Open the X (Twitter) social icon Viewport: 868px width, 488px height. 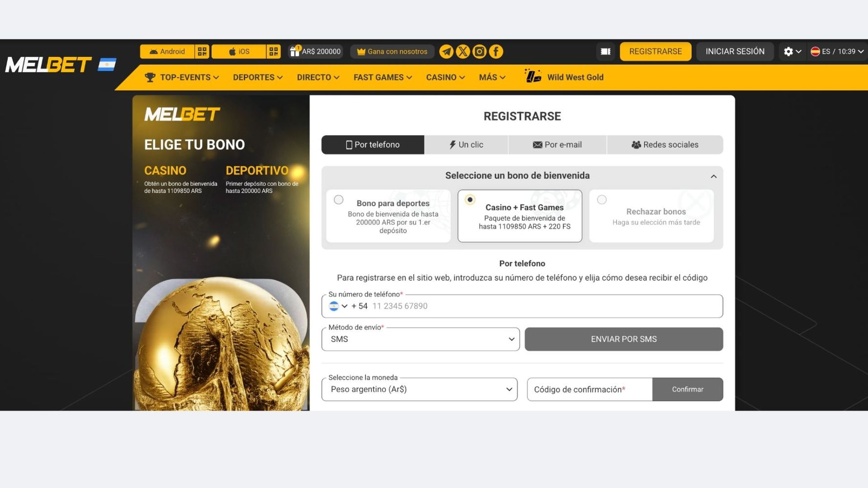click(x=463, y=51)
